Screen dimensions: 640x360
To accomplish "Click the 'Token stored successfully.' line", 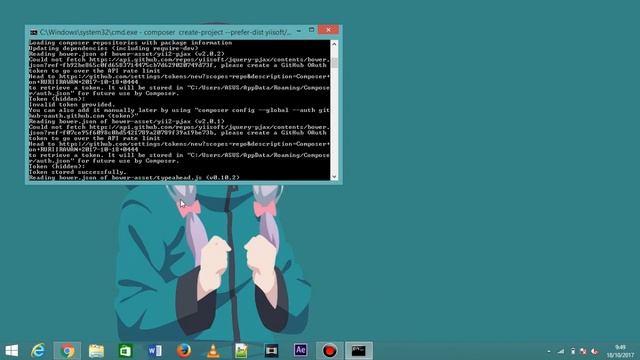I will pyautogui.click(x=77, y=172).
